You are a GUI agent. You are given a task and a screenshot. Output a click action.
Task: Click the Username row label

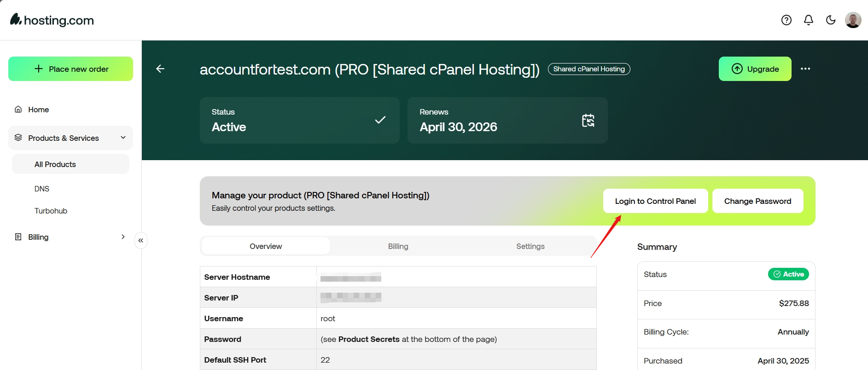(223, 318)
